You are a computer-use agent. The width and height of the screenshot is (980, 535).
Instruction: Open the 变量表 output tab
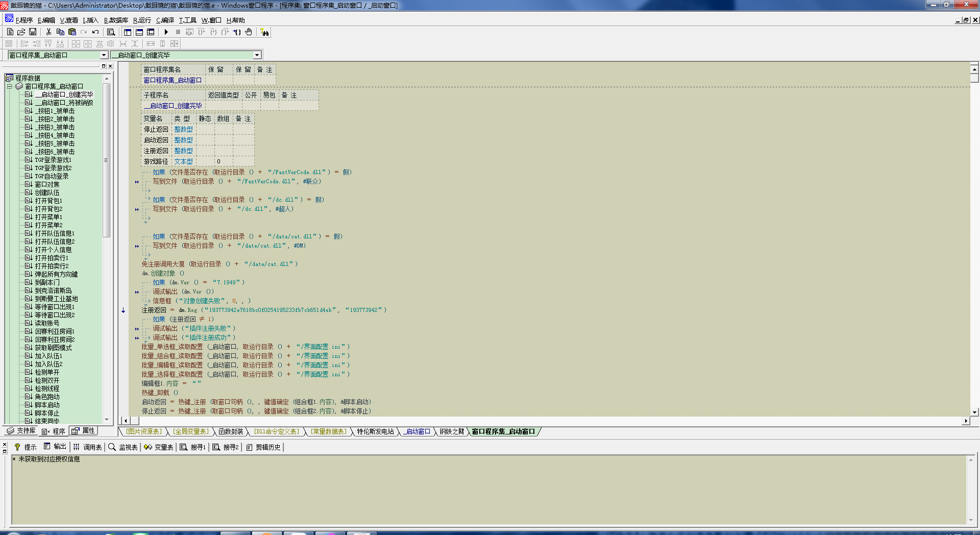[x=159, y=447]
